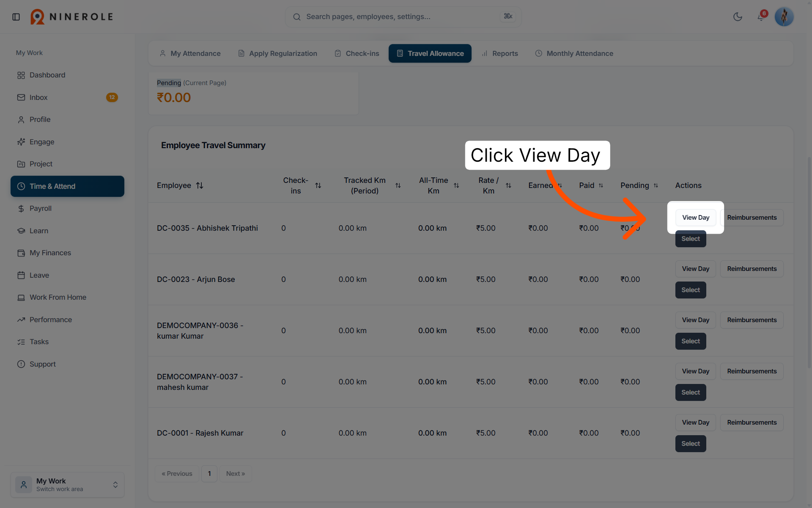Open Dashboard in the sidebar

[68, 75]
